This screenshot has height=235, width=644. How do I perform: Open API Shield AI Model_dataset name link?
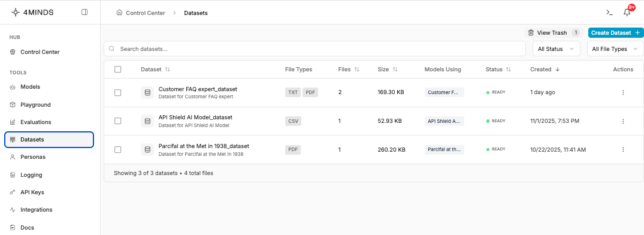[195, 117]
